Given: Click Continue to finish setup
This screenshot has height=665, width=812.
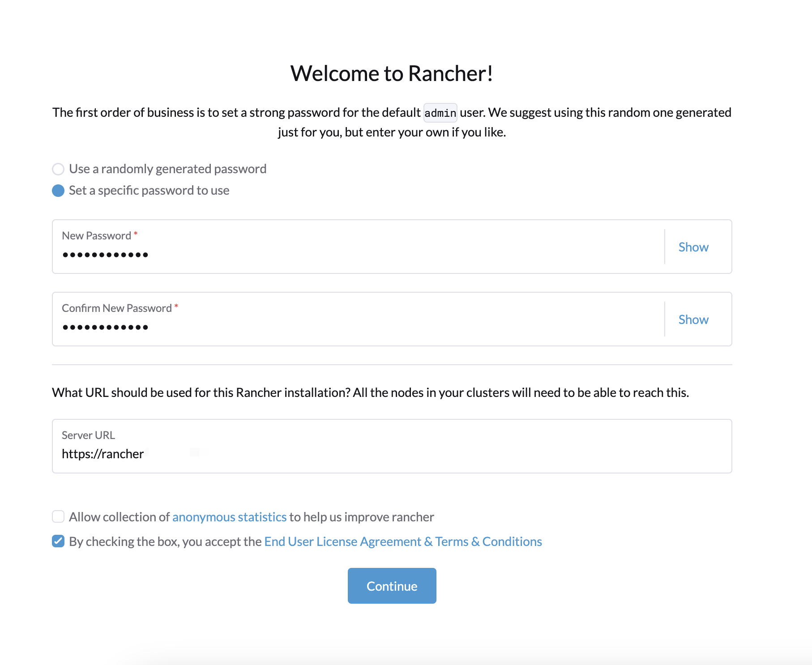Looking at the screenshot, I should (392, 585).
